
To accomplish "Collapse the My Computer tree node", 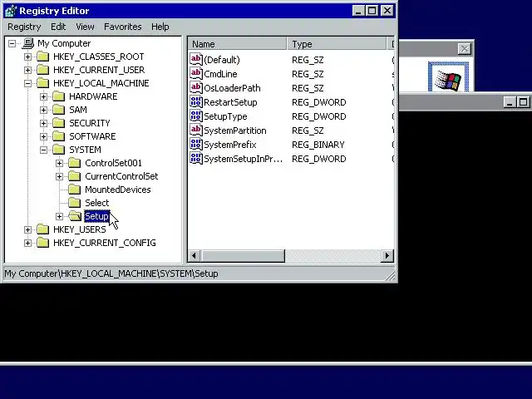I will [12, 43].
